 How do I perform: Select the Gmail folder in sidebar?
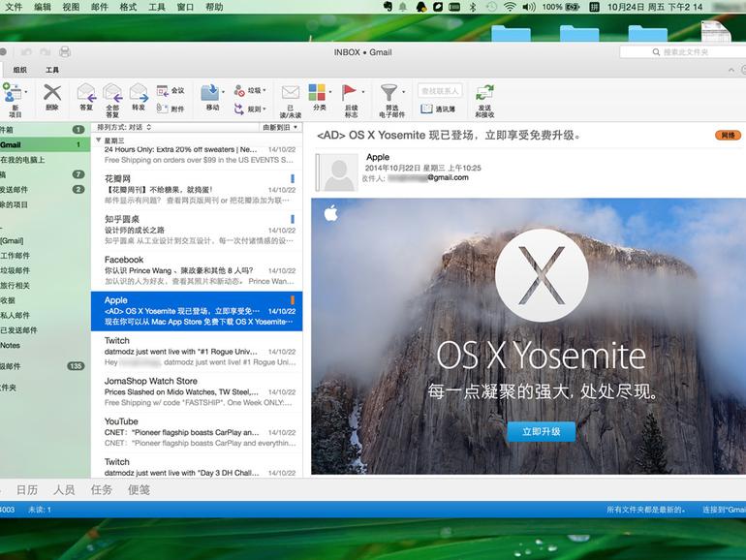pyautogui.click(x=46, y=144)
